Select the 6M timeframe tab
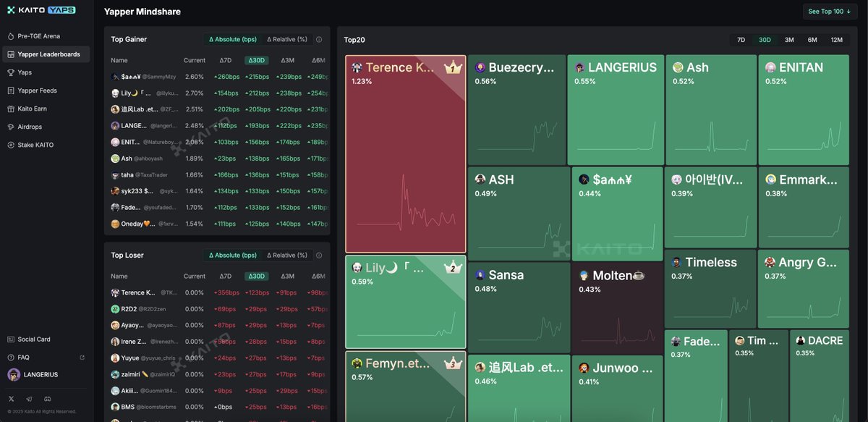868x422 pixels. (x=812, y=40)
